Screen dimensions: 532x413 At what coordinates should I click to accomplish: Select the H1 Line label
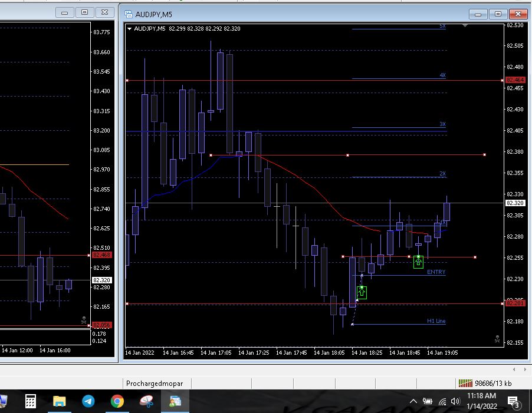pyautogui.click(x=436, y=321)
